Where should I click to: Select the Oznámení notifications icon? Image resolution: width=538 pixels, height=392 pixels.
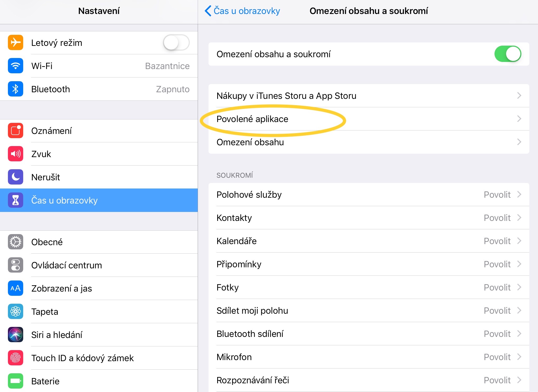pyautogui.click(x=15, y=130)
